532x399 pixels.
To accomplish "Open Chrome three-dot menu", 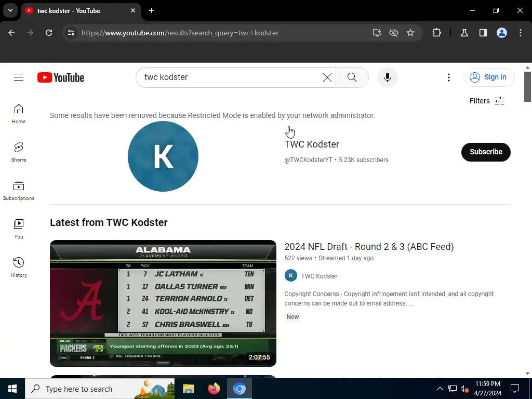I will [x=521, y=33].
